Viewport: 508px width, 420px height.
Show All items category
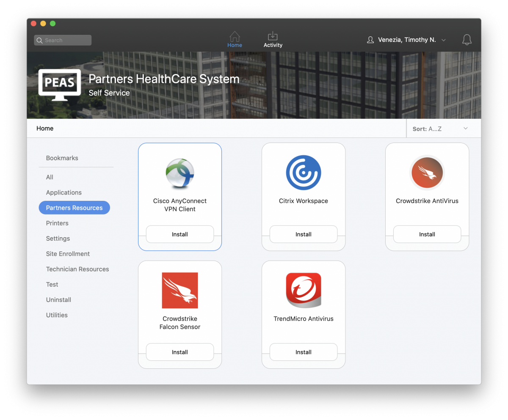point(50,177)
